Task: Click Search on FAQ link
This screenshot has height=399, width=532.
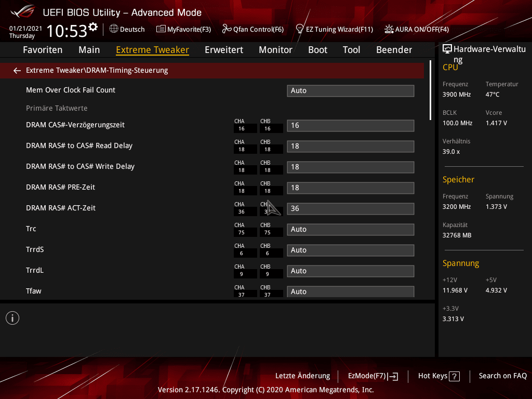Action: [502, 376]
